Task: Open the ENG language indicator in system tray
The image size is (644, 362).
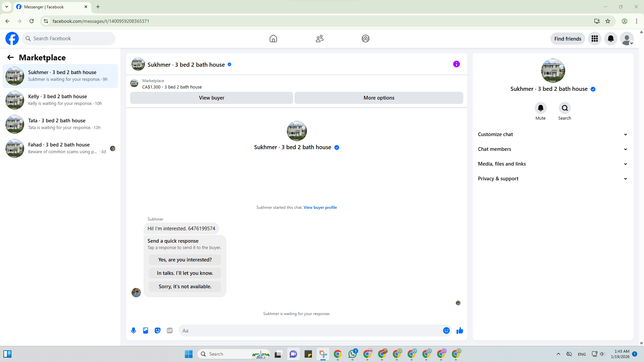Action: [x=582, y=354]
